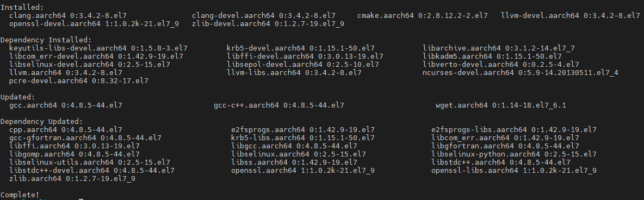Click the 'Complete!' status message
The image size is (644, 200).
20,195
